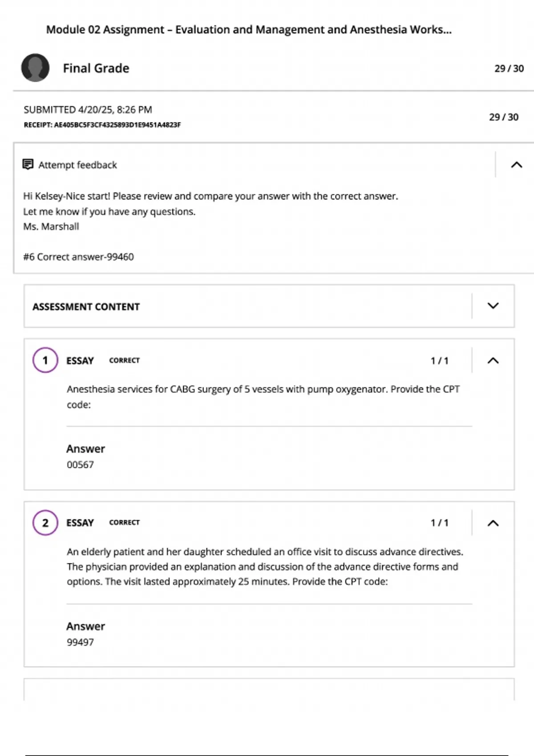Image resolution: width=534 pixels, height=756 pixels.
Task: Collapse question 1 essay panel
Action: [x=493, y=361]
